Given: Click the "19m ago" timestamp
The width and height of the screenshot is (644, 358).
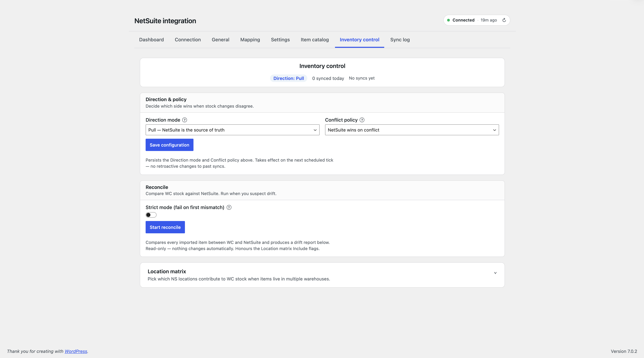Looking at the screenshot, I should point(488,20).
